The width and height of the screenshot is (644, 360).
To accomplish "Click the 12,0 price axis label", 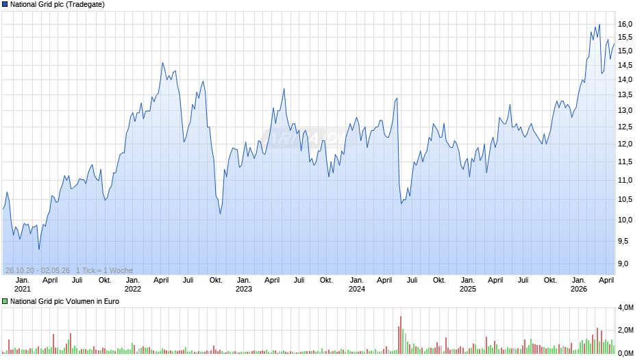I will point(625,144).
